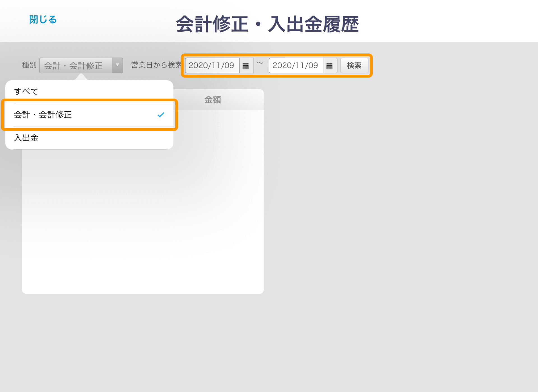
Task: Focus the start date input field
Action: 212,66
